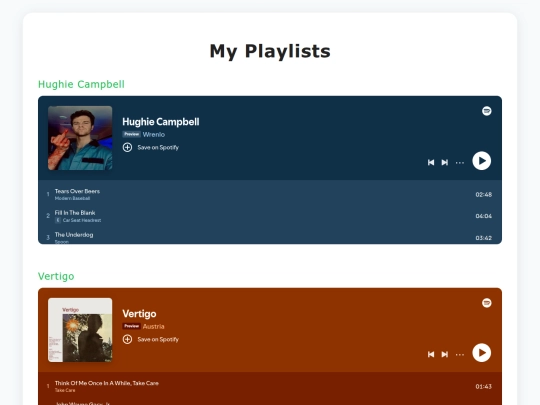Viewport: 540px width, 405px height.
Task: Click plus icon to save Hughie Campbell playlist
Action: tap(127, 147)
